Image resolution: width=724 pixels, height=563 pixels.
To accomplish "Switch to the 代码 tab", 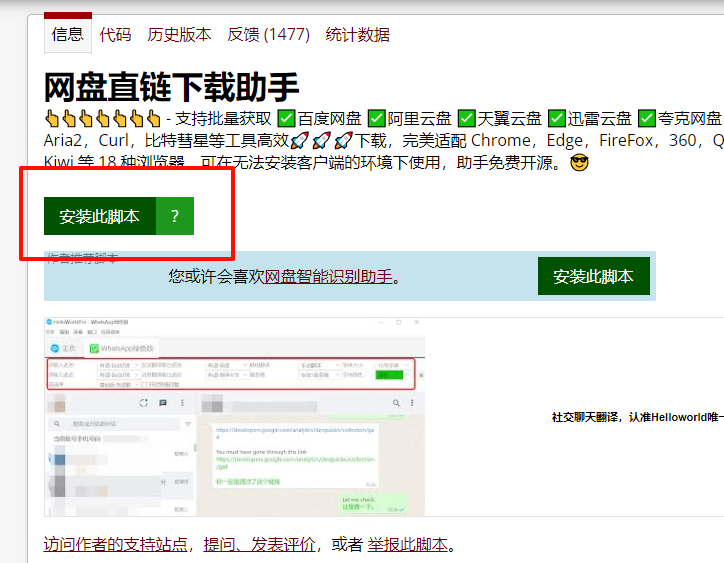I will tap(115, 35).
